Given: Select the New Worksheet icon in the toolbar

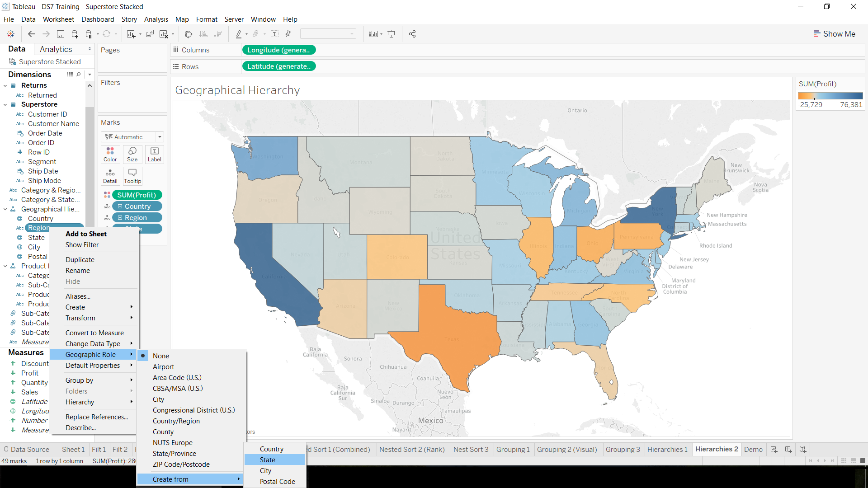Looking at the screenshot, I should [x=131, y=34].
